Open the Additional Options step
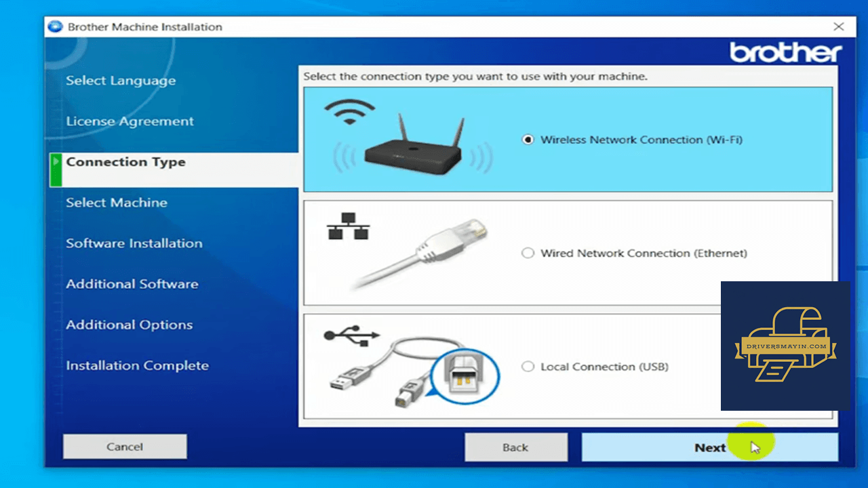This screenshot has width=868, height=488. [130, 325]
